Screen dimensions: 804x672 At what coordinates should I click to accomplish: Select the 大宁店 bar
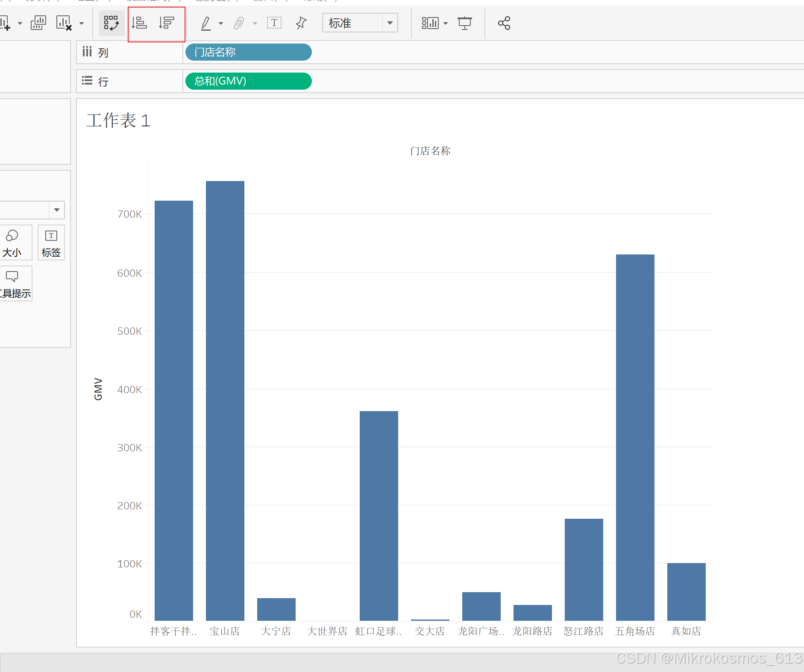276,609
